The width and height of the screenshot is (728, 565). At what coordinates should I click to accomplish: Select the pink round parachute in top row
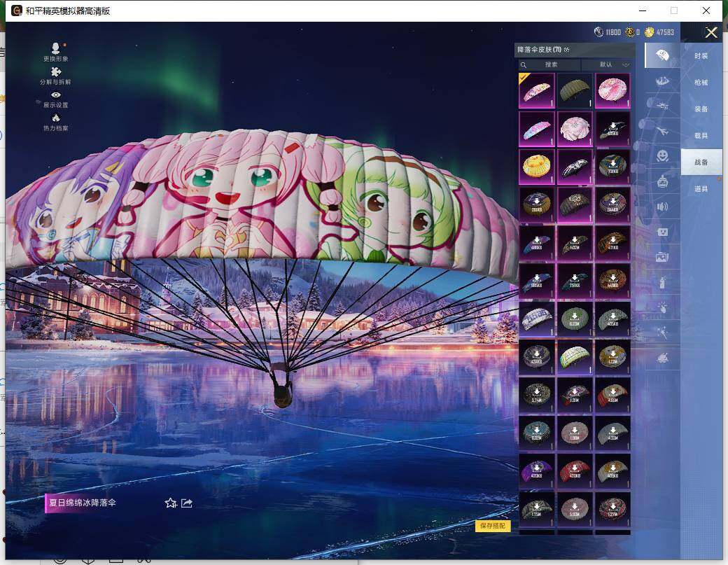coord(612,90)
